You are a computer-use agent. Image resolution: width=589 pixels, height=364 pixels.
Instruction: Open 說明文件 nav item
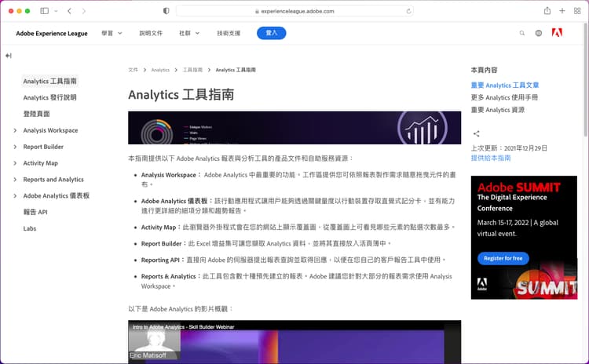[x=151, y=33]
